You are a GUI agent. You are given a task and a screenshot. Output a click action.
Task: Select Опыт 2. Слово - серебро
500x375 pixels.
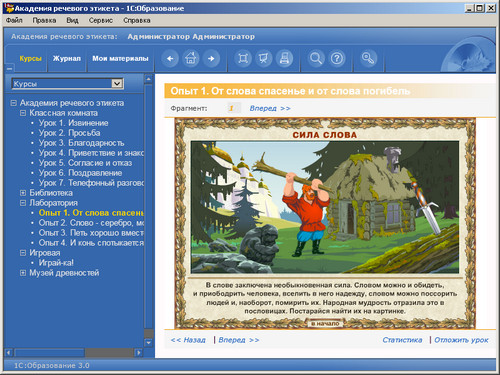(x=91, y=223)
